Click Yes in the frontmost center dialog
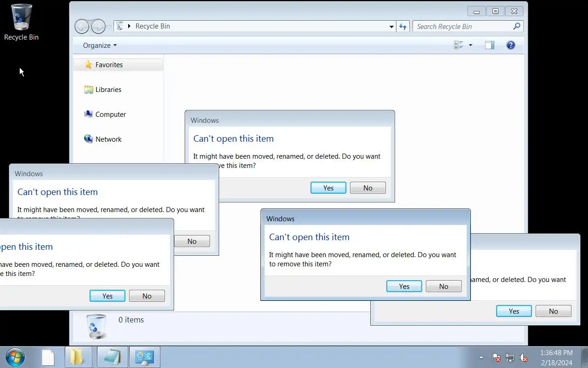588x368 pixels. [404, 286]
